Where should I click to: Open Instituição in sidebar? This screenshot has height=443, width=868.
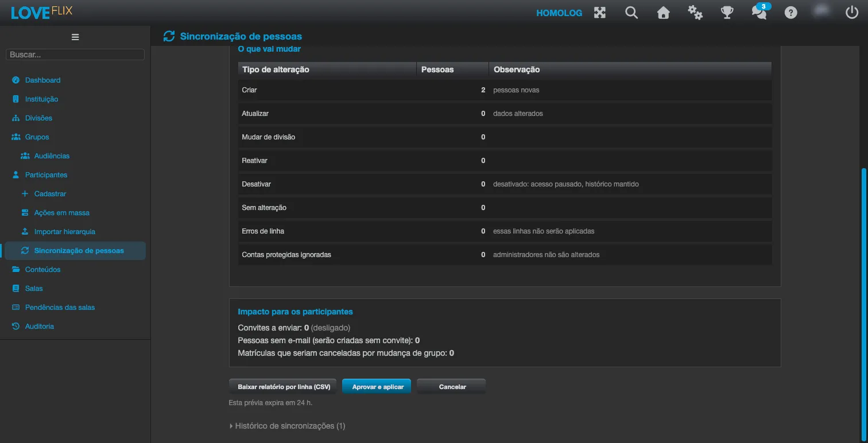pyautogui.click(x=41, y=99)
